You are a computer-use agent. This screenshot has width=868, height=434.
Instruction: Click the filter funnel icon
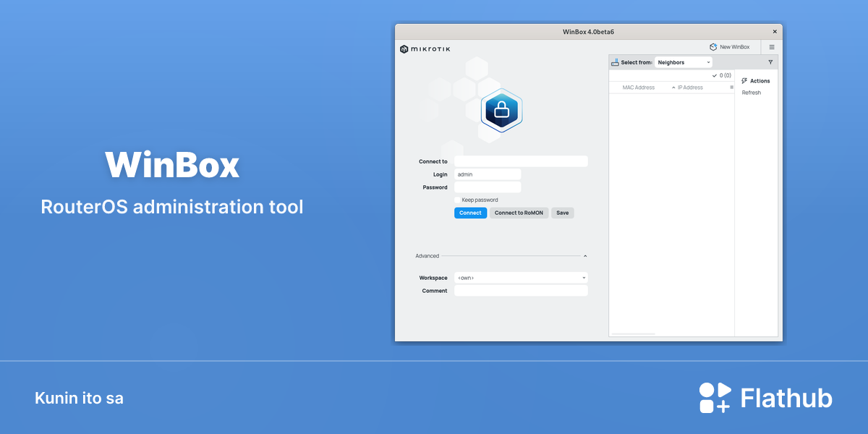770,62
